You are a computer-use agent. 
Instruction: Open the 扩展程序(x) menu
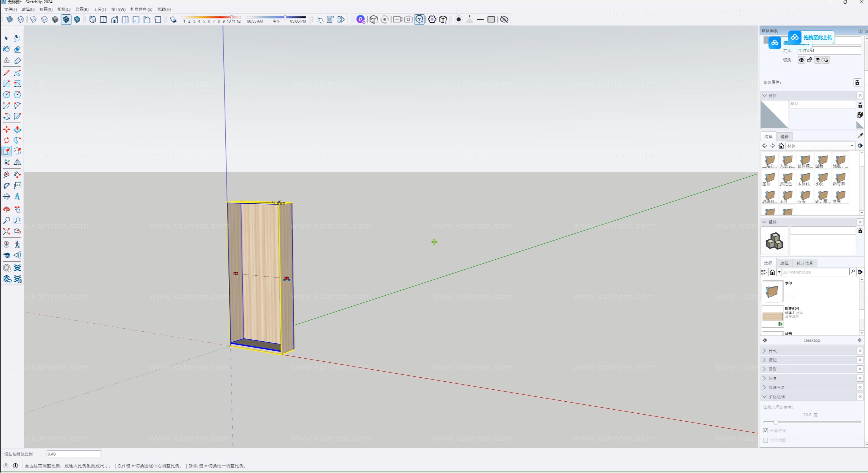coord(141,9)
